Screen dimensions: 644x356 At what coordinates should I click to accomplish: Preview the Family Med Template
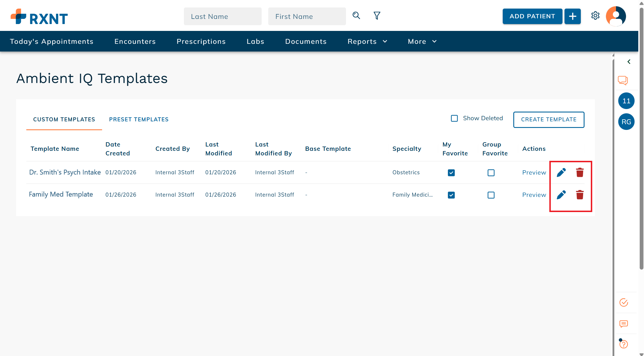coord(534,195)
